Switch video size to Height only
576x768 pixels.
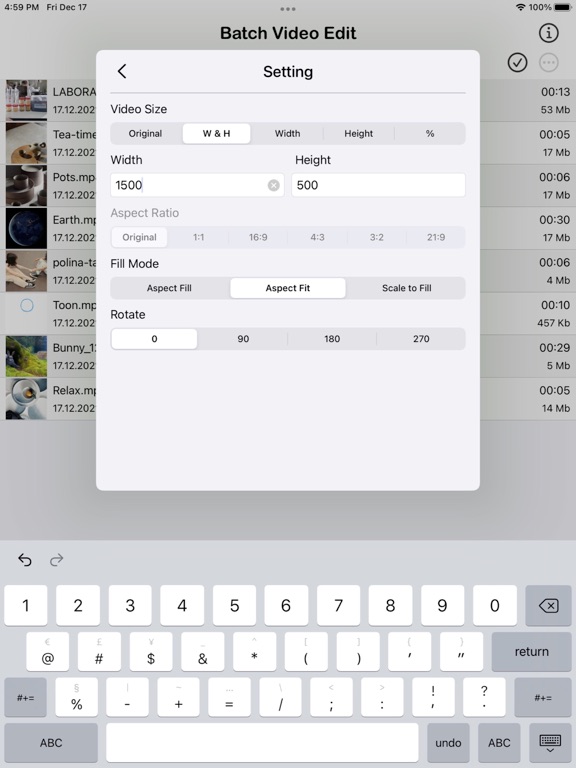359,133
